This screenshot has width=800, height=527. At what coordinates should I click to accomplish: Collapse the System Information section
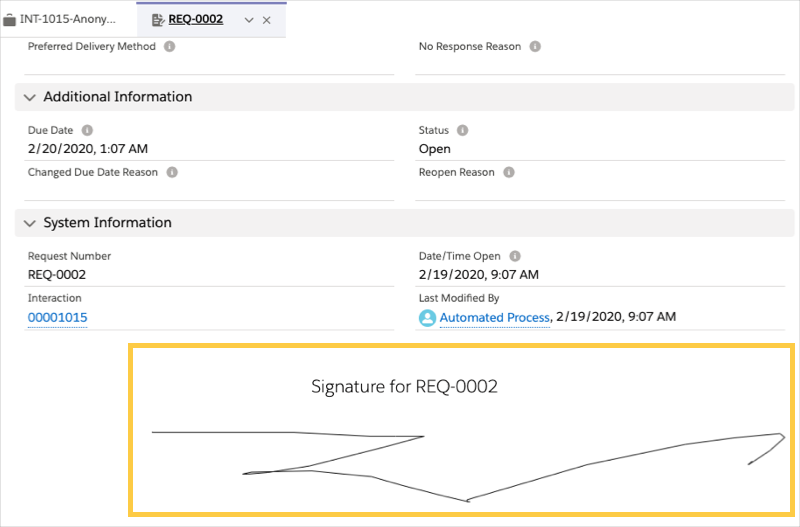pos(29,223)
